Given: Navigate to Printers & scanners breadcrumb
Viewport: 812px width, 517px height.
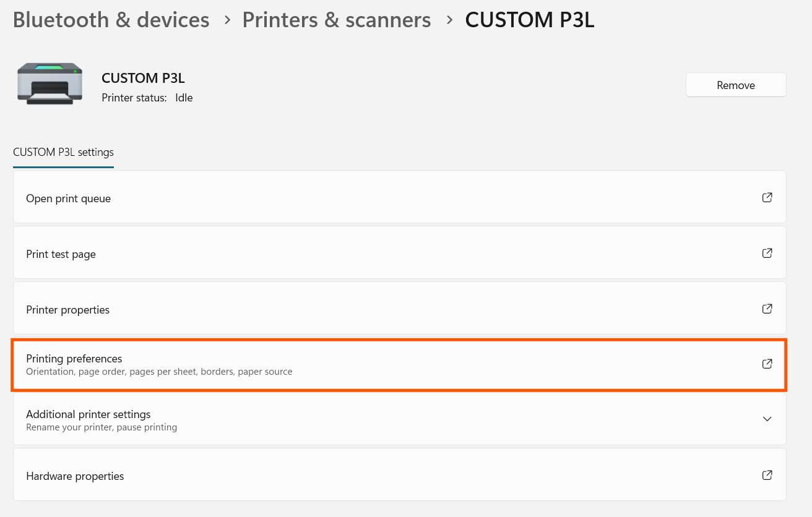Looking at the screenshot, I should click(x=337, y=20).
